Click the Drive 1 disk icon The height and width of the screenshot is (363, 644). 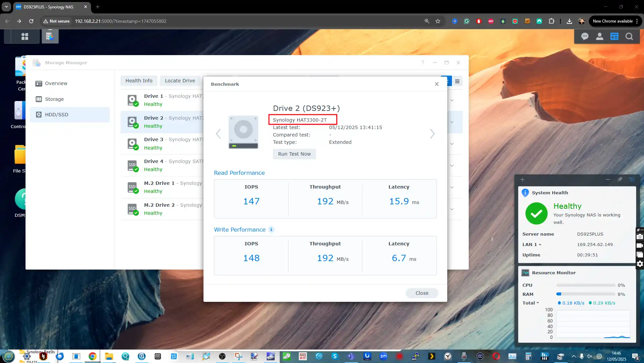(133, 100)
